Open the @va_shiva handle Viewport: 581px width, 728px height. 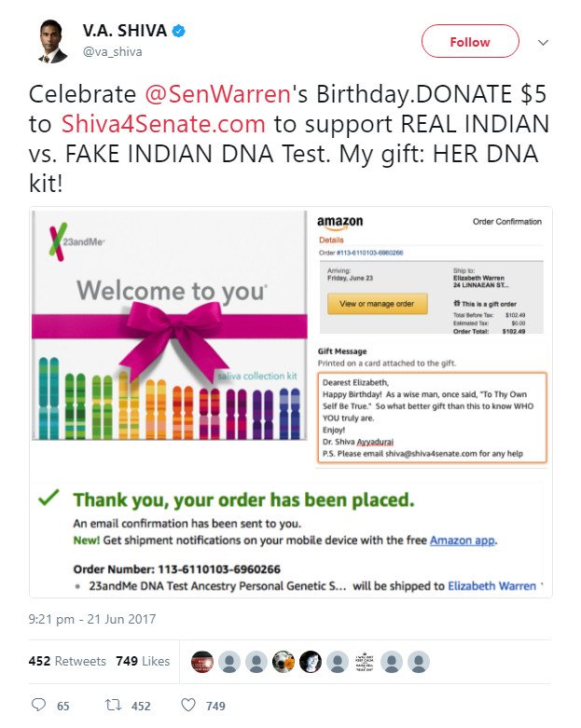coord(113,51)
